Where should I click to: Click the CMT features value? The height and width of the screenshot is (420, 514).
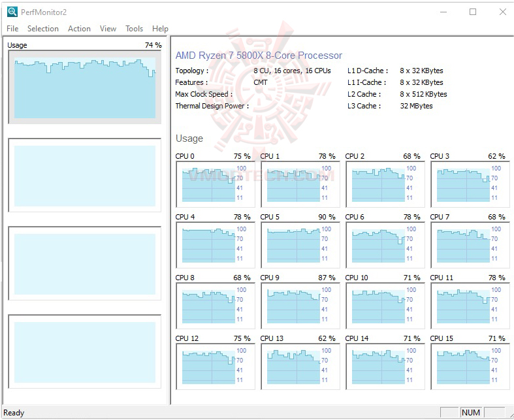coord(261,82)
